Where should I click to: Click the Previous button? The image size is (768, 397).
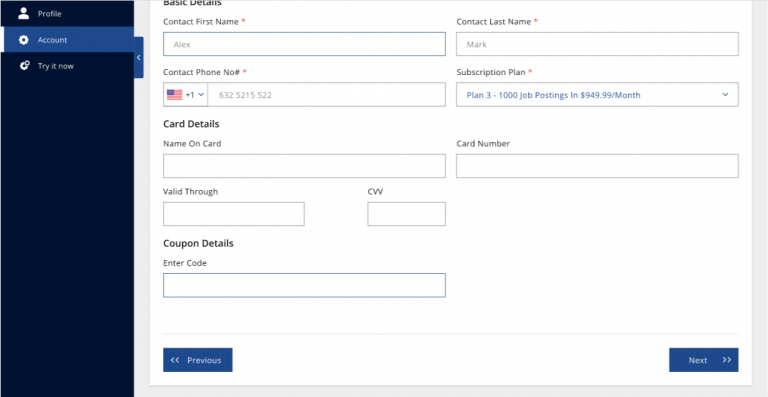coord(197,360)
